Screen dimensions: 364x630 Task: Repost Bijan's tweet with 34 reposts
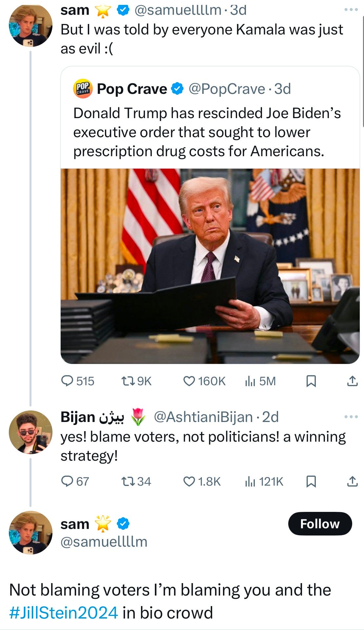[136, 481]
